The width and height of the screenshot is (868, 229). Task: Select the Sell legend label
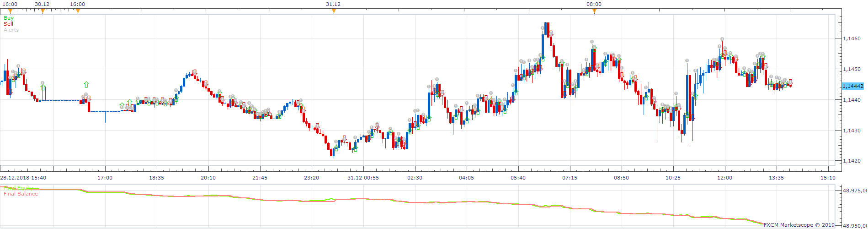8,24
